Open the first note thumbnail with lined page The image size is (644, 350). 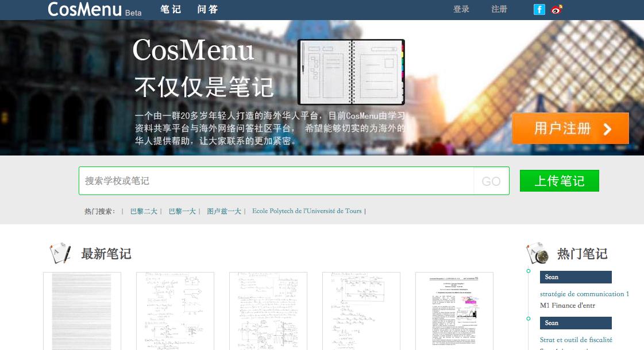(82, 311)
